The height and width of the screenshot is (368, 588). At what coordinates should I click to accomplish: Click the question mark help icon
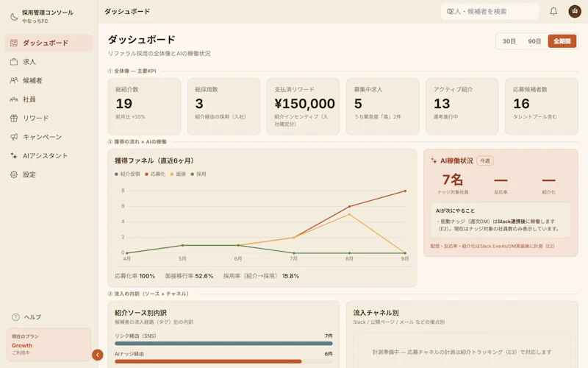pos(15,317)
